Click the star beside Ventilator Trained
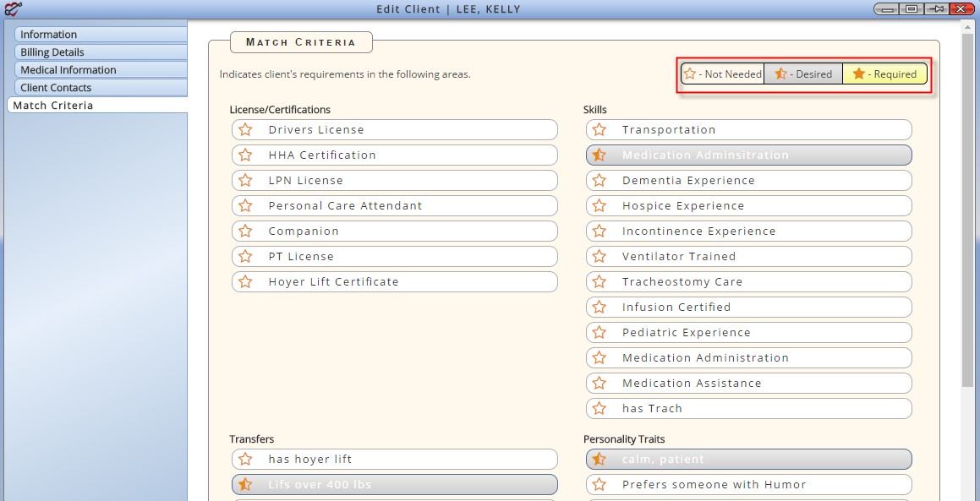The width and height of the screenshot is (980, 501). (599, 256)
